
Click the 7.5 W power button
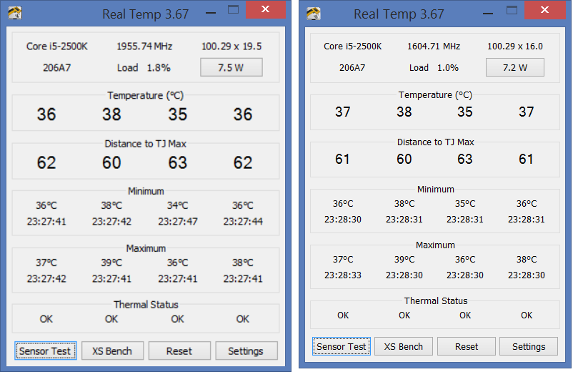pyautogui.click(x=231, y=67)
